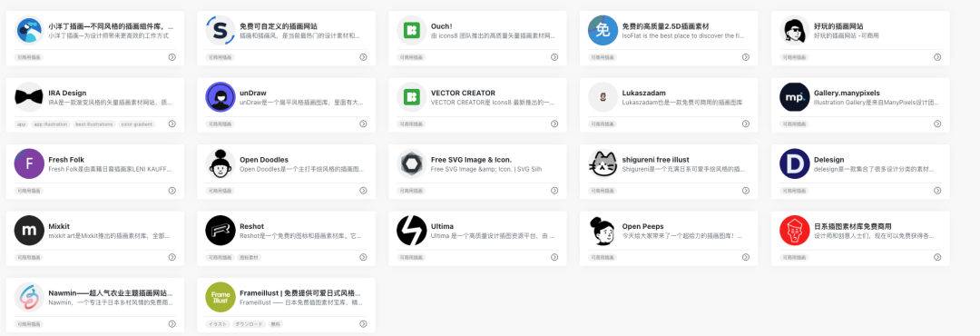Click the green Ouch! logo icon

pos(412,30)
